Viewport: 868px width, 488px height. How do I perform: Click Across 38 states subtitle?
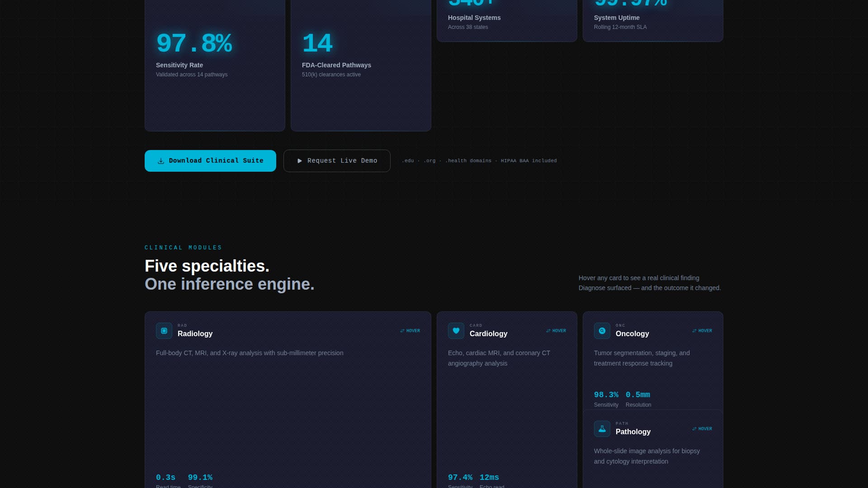point(468,27)
